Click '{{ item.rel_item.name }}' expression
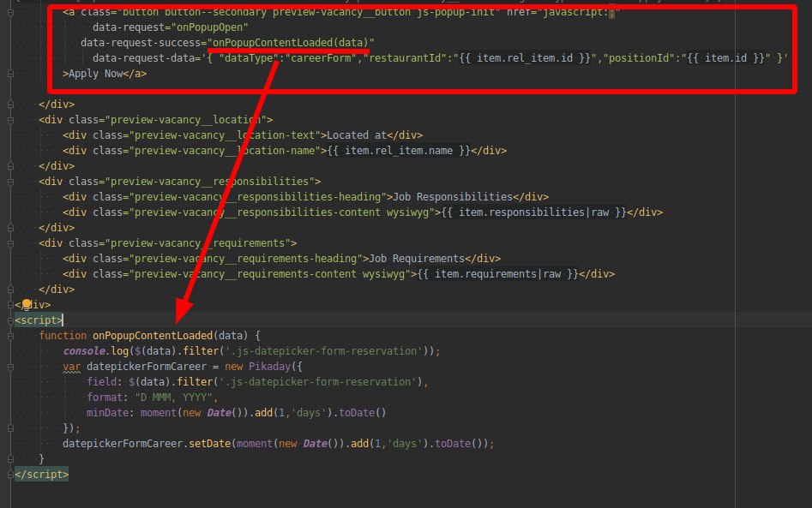The height and width of the screenshot is (508, 812). (399, 151)
